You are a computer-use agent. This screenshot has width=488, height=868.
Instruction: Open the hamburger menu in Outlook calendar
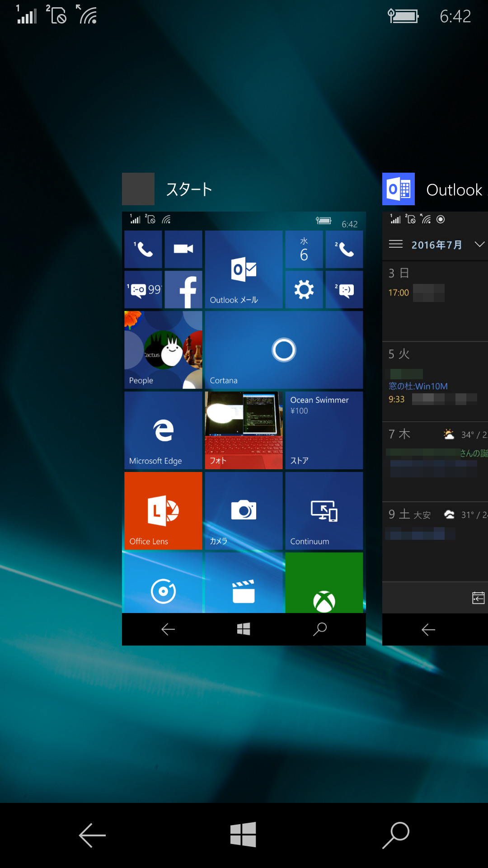pos(396,244)
